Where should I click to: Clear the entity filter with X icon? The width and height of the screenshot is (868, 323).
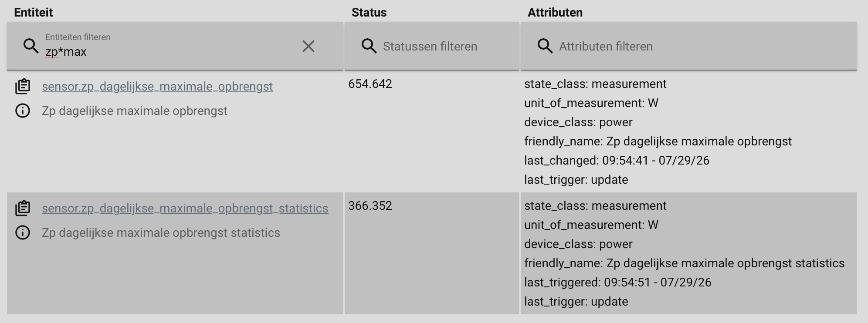[x=308, y=46]
